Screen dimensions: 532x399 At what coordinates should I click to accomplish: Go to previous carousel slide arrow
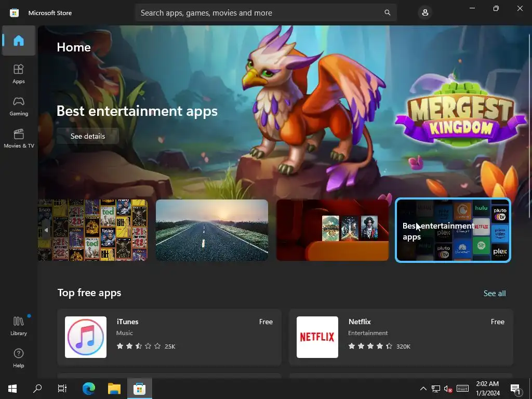[x=46, y=230]
